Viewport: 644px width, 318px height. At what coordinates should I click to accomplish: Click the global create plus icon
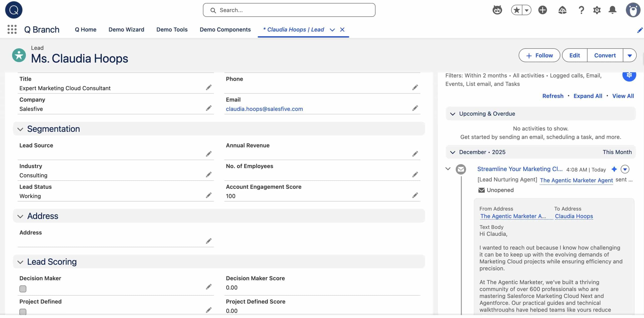[542, 10]
